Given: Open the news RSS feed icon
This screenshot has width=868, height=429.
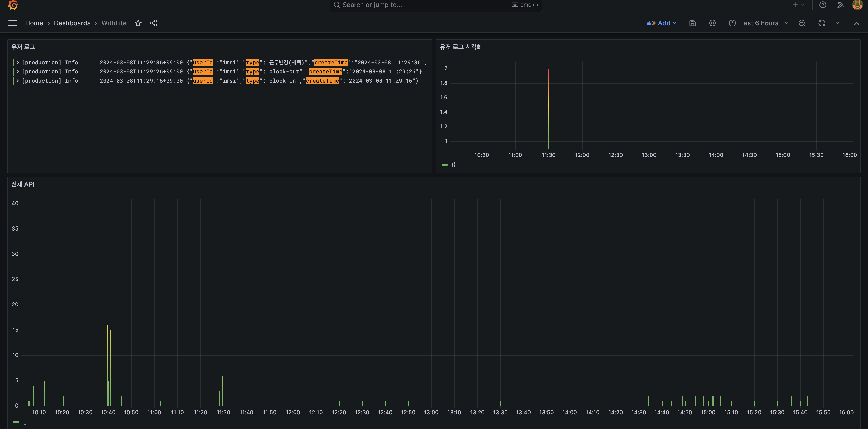Looking at the screenshot, I should click(840, 5).
